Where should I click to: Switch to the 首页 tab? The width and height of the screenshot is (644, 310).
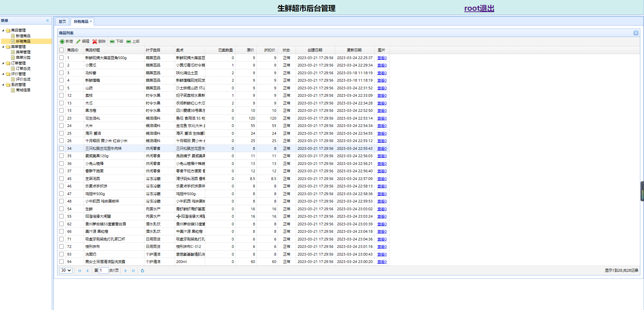pos(62,21)
